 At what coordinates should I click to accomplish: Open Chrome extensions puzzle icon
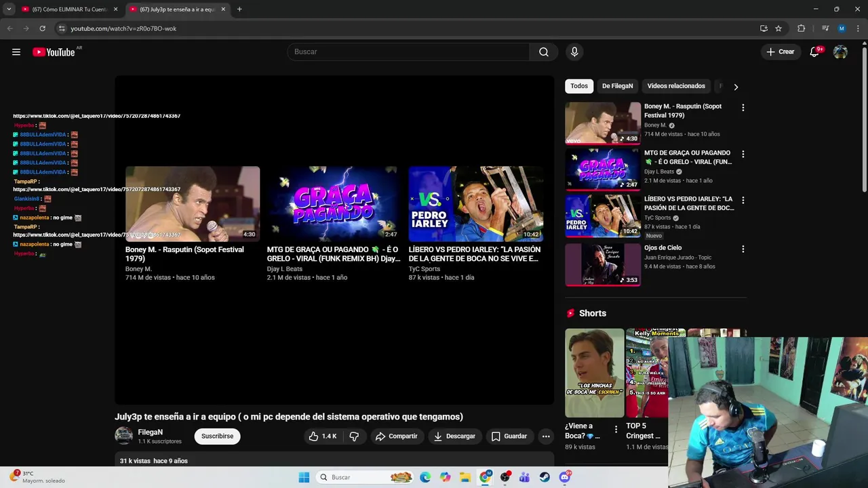[801, 28]
